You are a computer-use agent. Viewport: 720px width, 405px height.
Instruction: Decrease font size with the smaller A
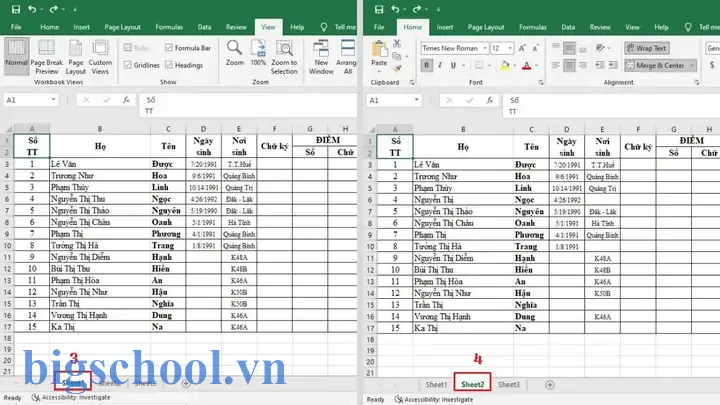pos(535,48)
